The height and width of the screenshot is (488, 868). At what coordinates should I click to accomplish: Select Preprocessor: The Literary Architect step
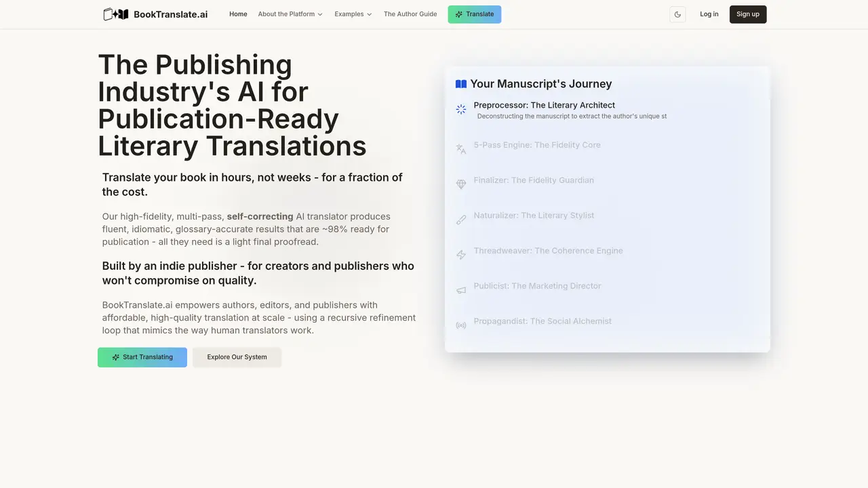(x=545, y=105)
